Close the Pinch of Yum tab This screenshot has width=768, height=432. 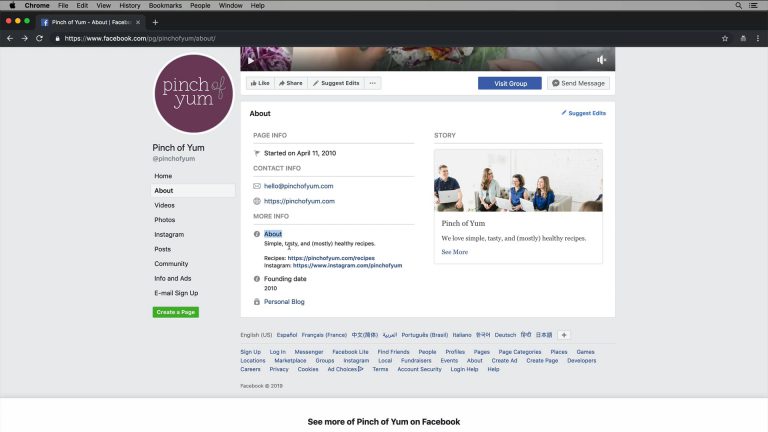click(138, 22)
